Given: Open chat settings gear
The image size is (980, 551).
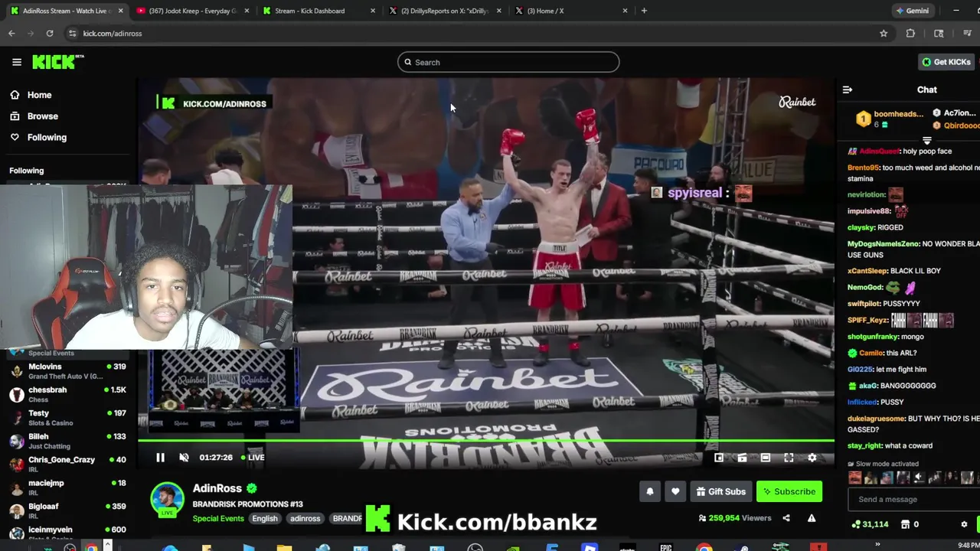Looking at the screenshot, I should (964, 524).
